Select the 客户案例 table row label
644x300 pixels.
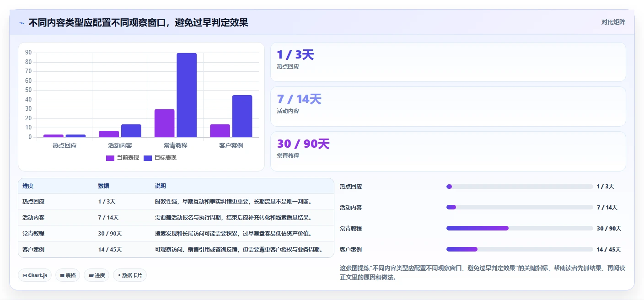click(33, 250)
